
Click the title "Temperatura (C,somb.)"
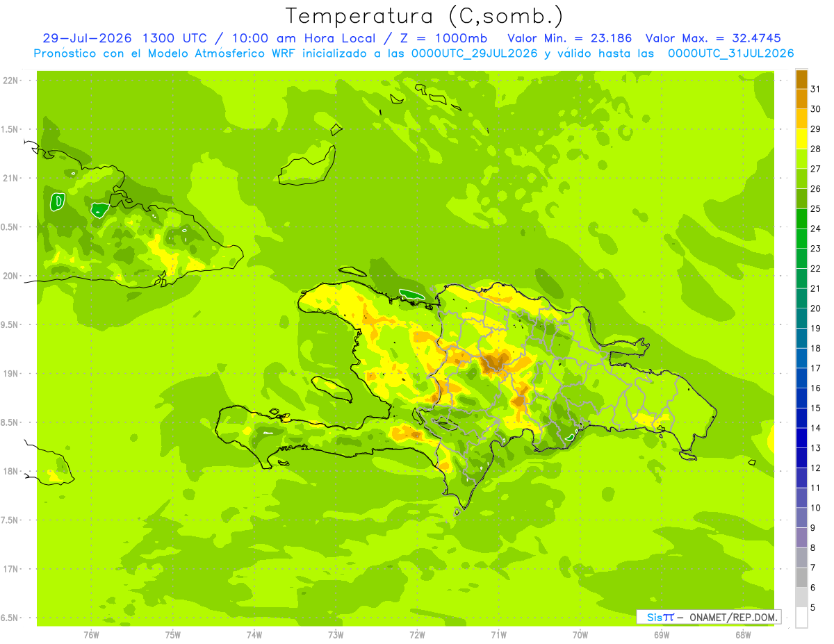[424, 16]
